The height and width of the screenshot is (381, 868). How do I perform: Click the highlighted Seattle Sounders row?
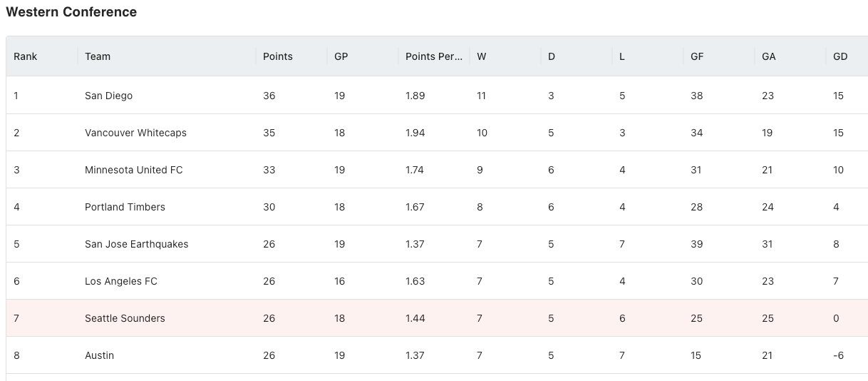(x=437, y=318)
